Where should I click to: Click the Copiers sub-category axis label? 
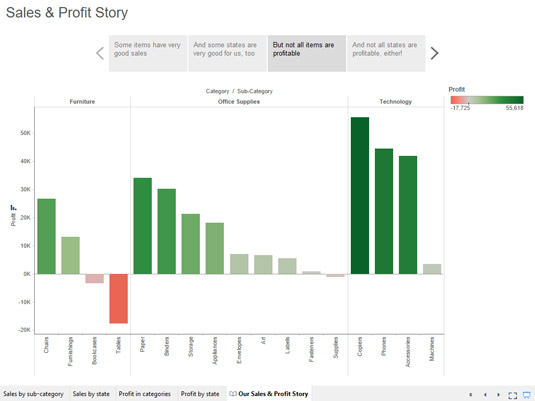pos(360,347)
